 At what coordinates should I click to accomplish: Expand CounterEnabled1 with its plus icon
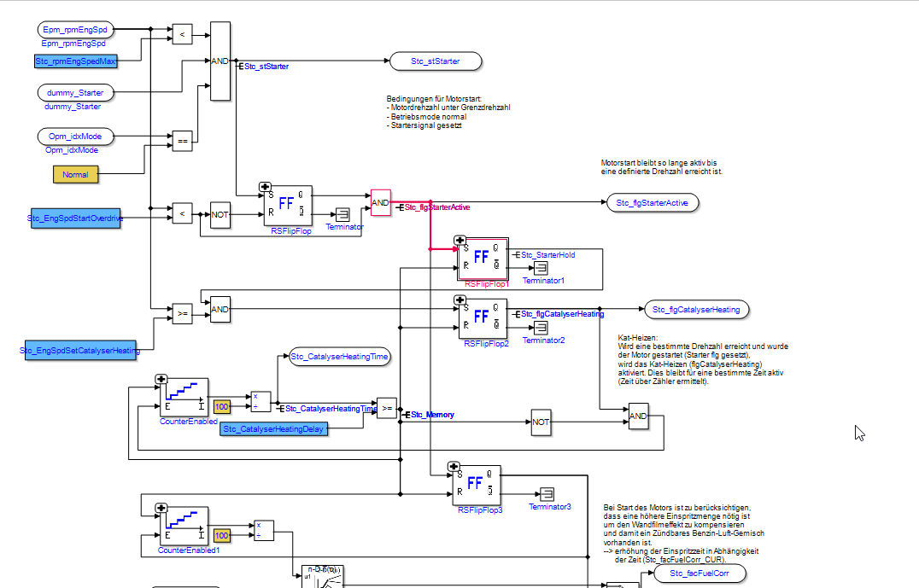161,508
